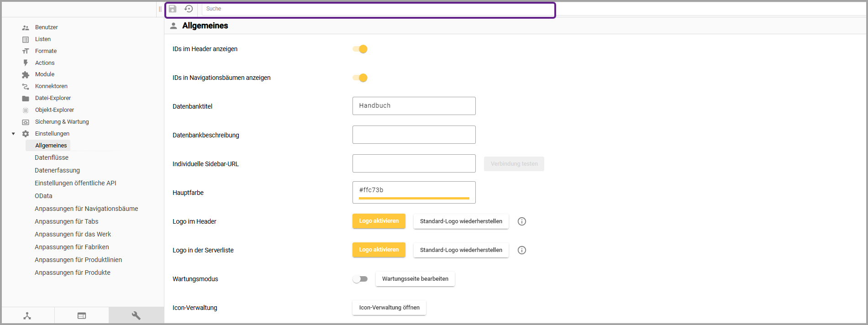Go to Sicherung & Wartung in sidebar
The height and width of the screenshot is (325, 868).
[x=62, y=122]
